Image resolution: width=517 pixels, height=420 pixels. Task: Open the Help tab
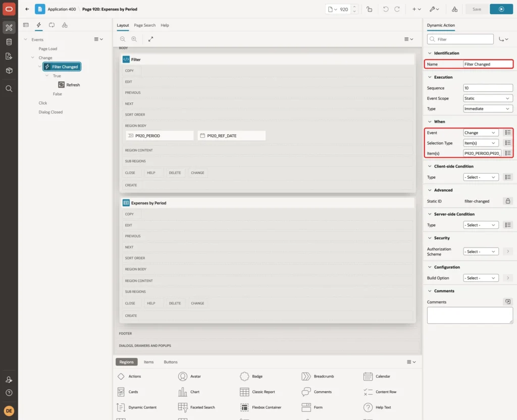(x=165, y=25)
